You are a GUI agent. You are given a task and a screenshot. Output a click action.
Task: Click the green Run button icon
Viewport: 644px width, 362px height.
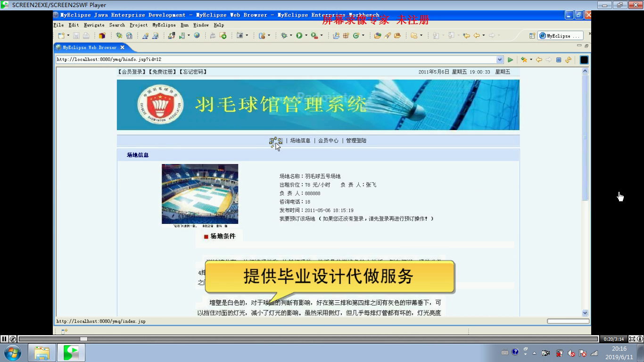[x=299, y=35]
